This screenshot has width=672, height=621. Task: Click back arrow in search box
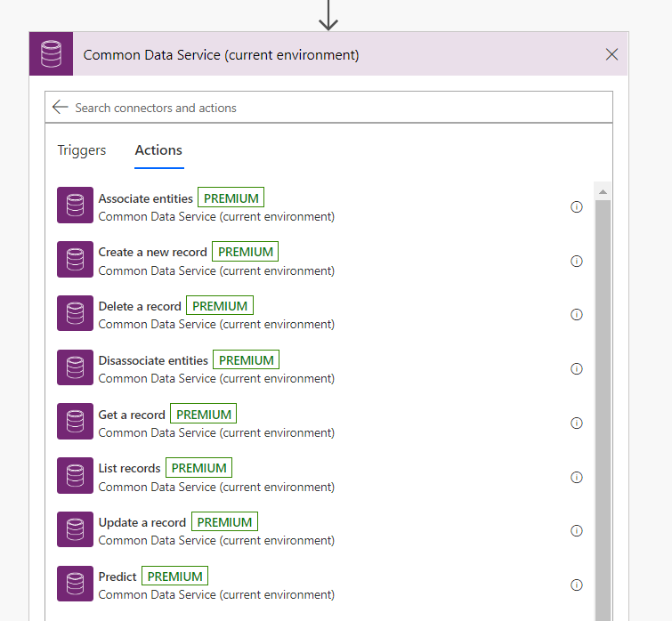tap(60, 108)
